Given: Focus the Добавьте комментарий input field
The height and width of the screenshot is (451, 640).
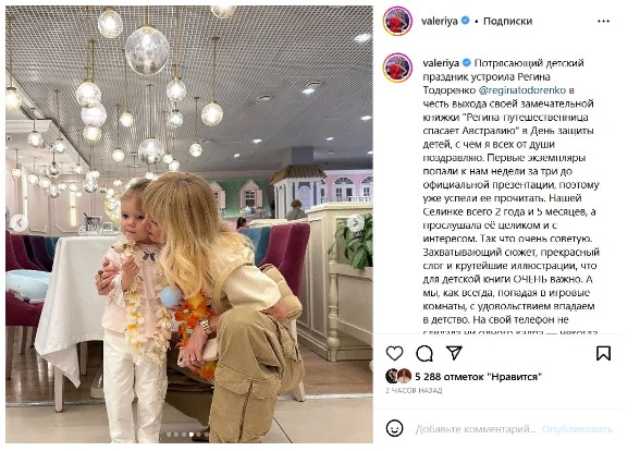Looking at the screenshot, I should [476, 429].
